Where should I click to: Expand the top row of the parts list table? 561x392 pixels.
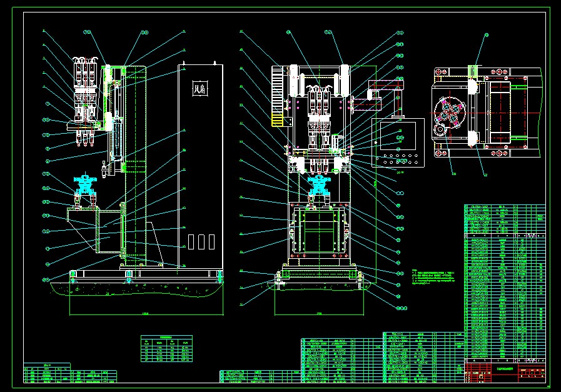tap(500, 206)
